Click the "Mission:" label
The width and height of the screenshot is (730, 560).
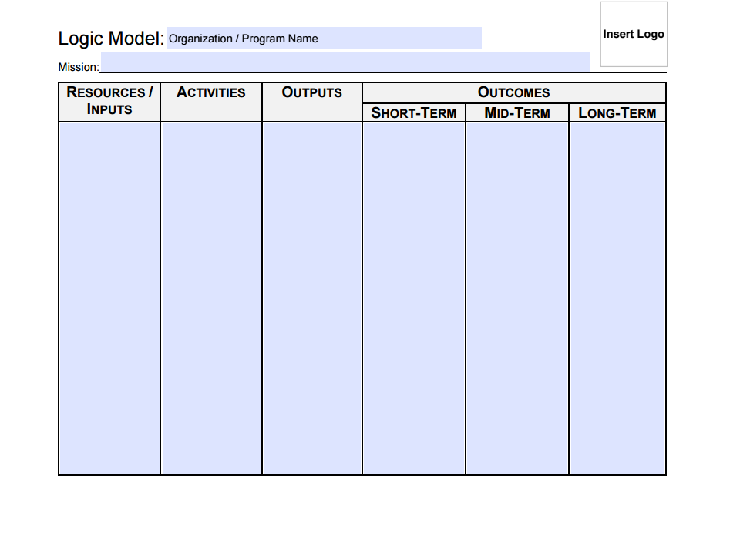79,67
